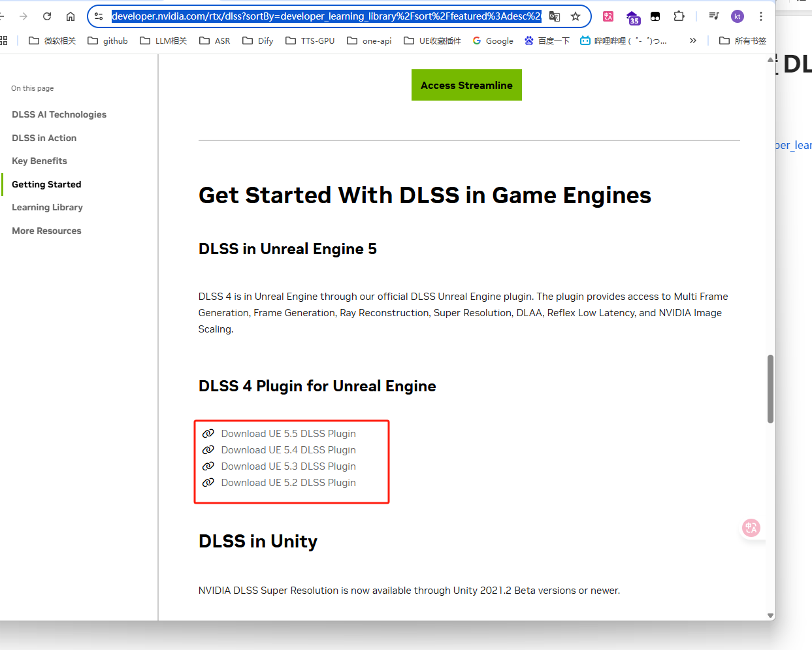This screenshot has height=650, width=812.
Task: Open the browser home page
Action: 71,16
